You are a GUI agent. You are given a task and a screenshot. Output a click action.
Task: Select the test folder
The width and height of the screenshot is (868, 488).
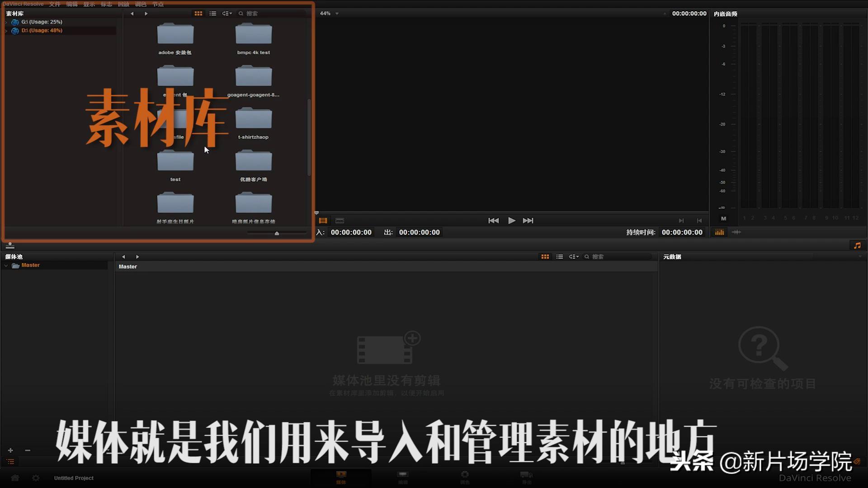click(175, 166)
